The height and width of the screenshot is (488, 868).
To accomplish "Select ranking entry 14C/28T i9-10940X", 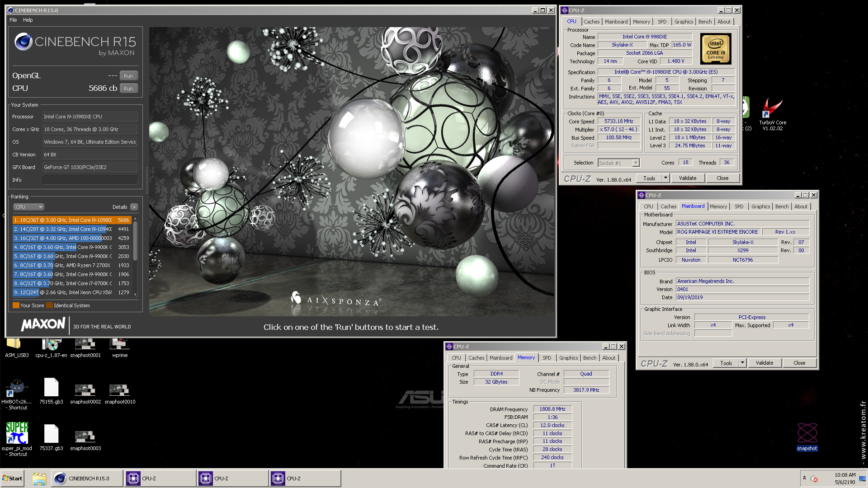I will point(72,229).
